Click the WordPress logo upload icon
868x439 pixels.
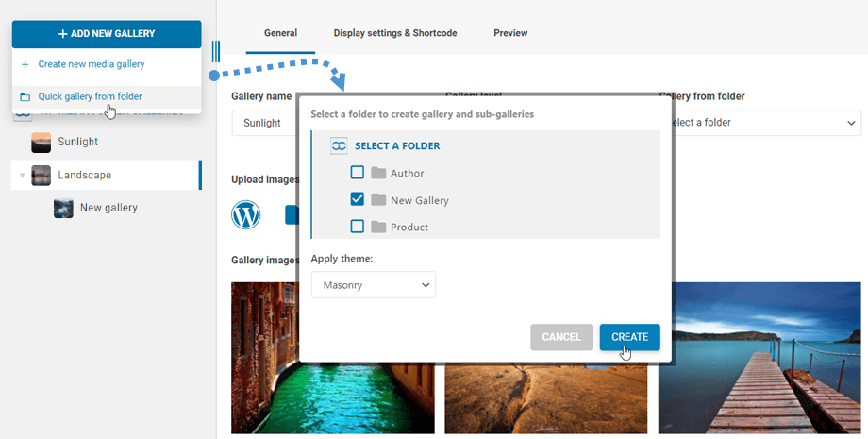[245, 215]
